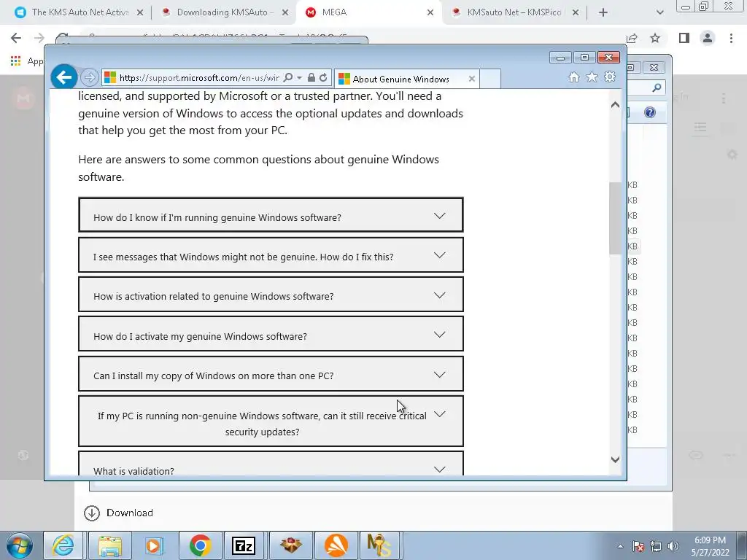Expand "How is activation related to genuine Windows"
This screenshot has width=747, height=560.
tap(271, 295)
